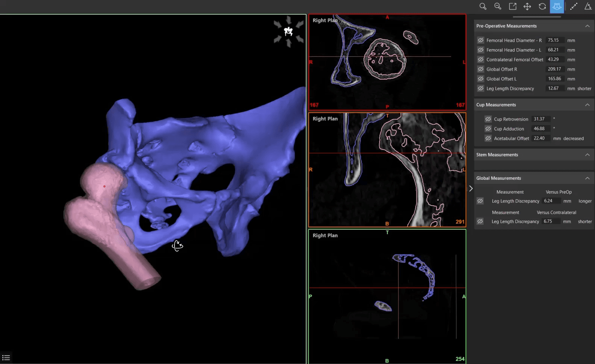Collapse the Pre-Operative Measurements section

pyautogui.click(x=587, y=26)
